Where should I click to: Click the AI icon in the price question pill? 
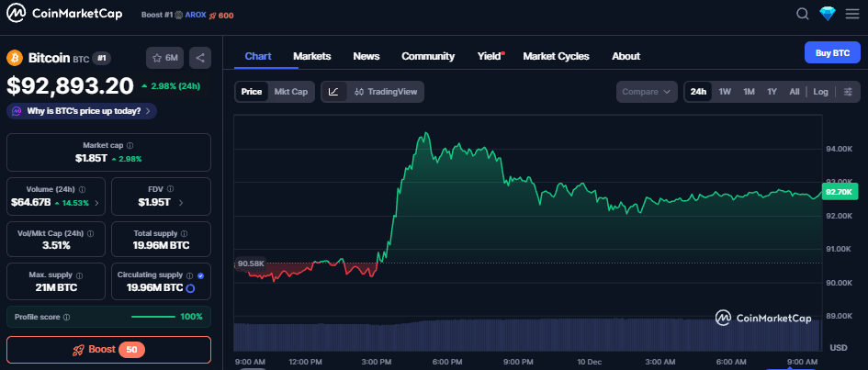[17, 111]
